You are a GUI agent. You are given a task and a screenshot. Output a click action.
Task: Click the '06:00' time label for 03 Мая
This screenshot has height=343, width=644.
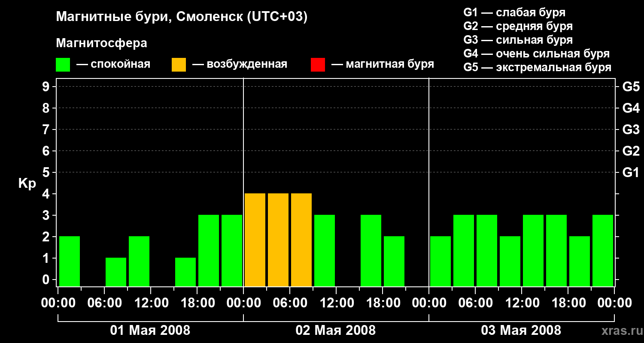click(475, 303)
